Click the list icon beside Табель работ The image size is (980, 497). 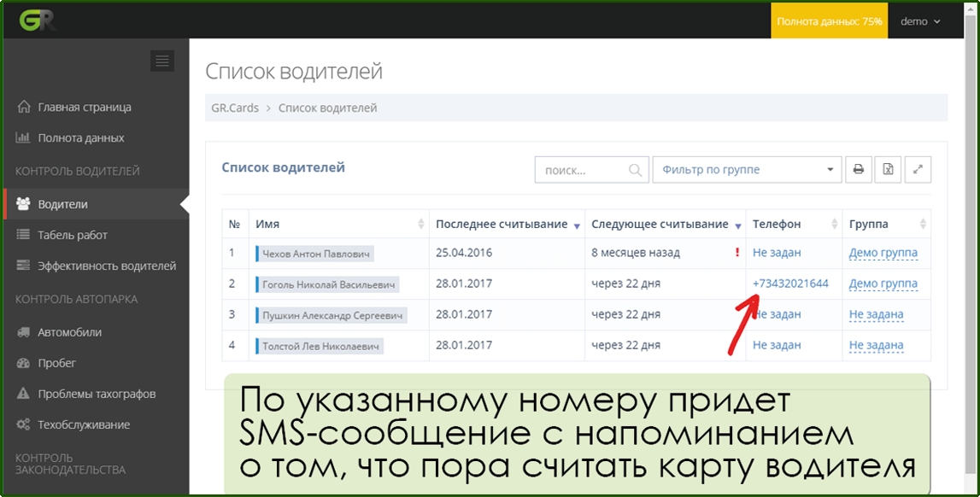point(23,235)
